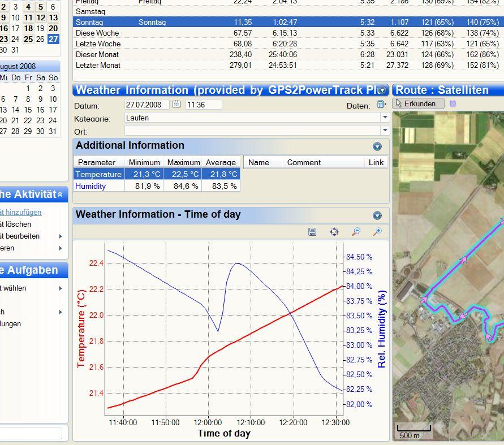Screen dimensions: 504x445
Task: Click the Rel. Humidity (%) axis label
Action: 381,329
